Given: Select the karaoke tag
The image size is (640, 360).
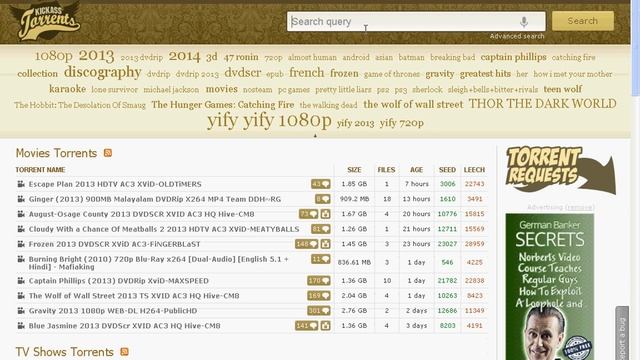Looking at the screenshot, I should 67,89.
